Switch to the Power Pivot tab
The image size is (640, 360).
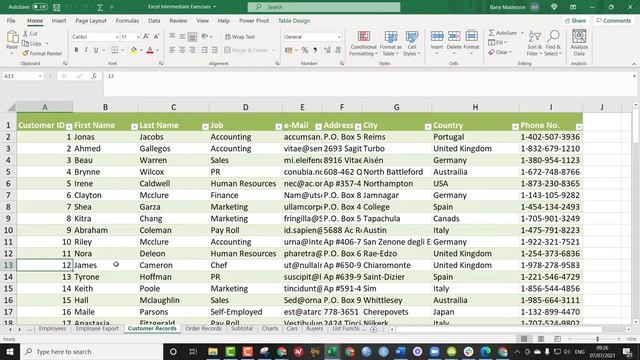click(254, 20)
